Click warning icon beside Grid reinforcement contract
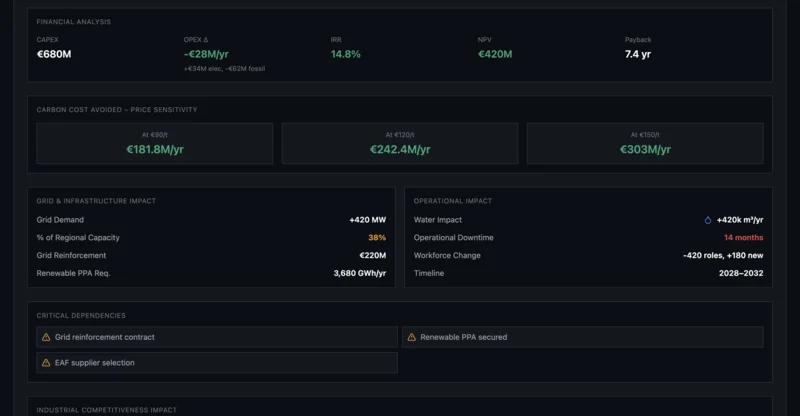800x416 pixels. [46, 337]
